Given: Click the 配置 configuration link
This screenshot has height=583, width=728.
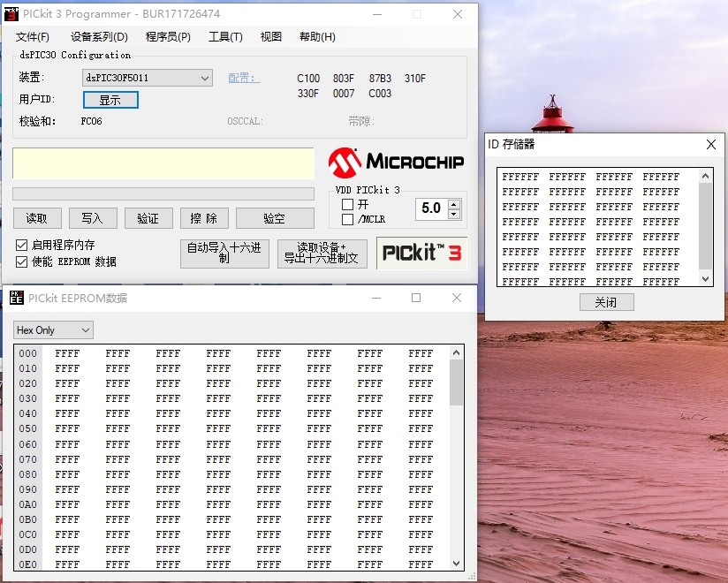Looking at the screenshot, I should point(244,78).
